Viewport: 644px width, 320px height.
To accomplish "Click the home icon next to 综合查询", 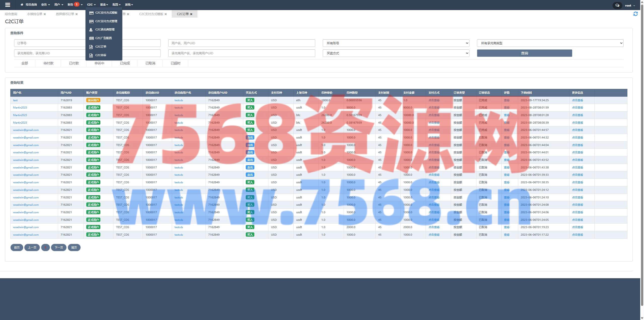I will [x=22, y=5].
